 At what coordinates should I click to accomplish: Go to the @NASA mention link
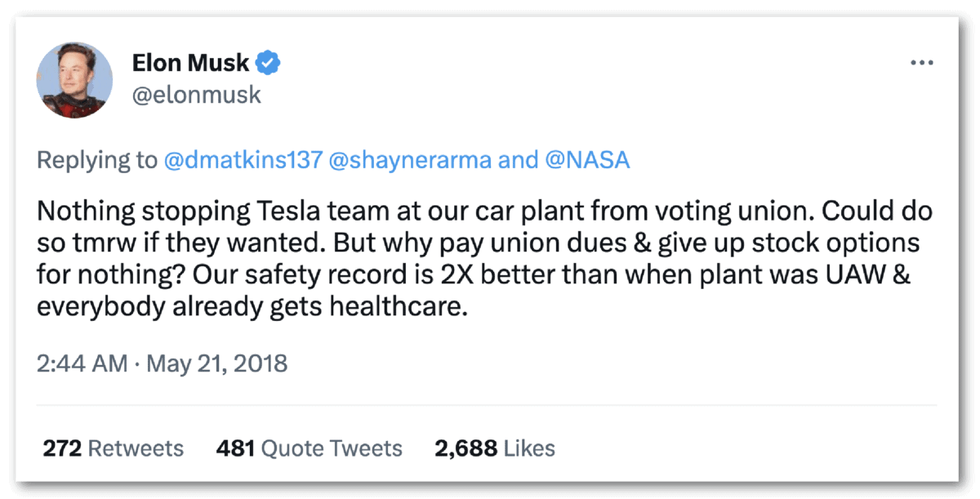pyautogui.click(x=586, y=159)
